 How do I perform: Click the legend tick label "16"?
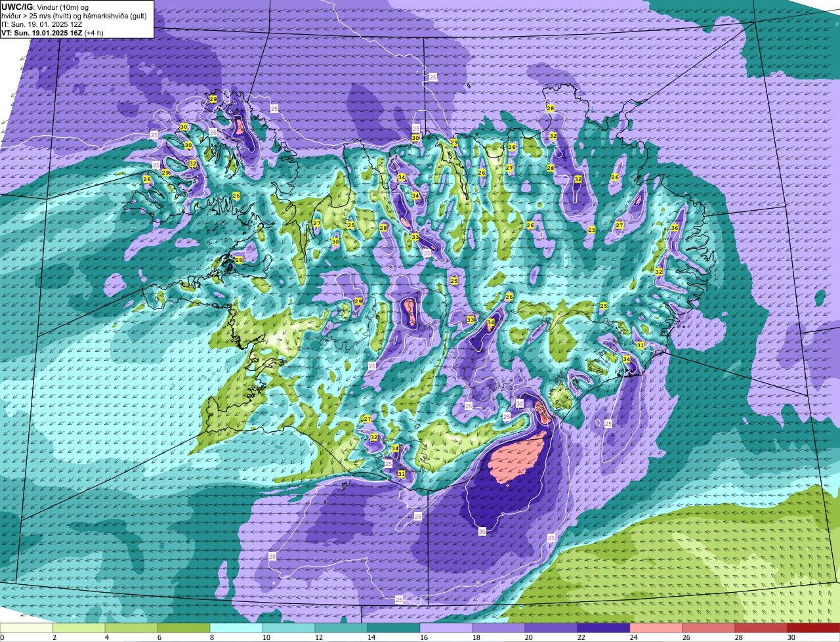pyautogui.click(x=424, y=637)
